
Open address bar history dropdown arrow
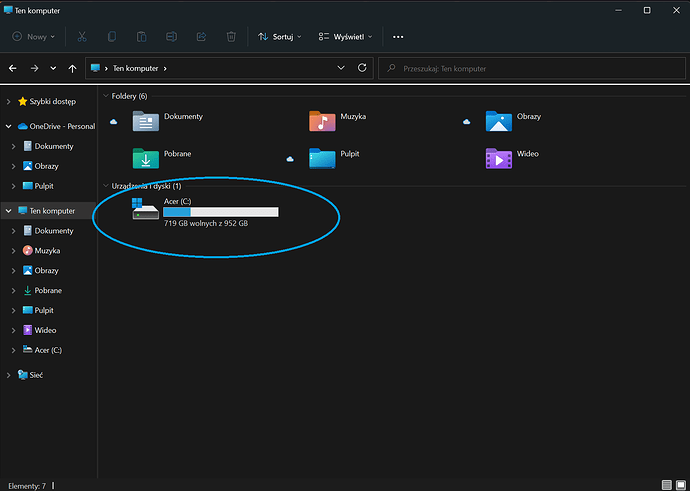click(341, 68)
